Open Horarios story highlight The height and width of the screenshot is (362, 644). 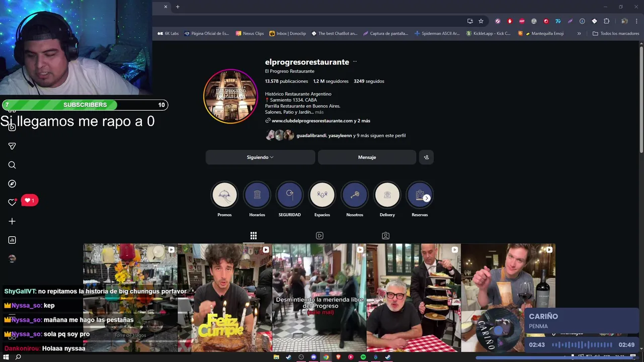click(x=257, y=195)
